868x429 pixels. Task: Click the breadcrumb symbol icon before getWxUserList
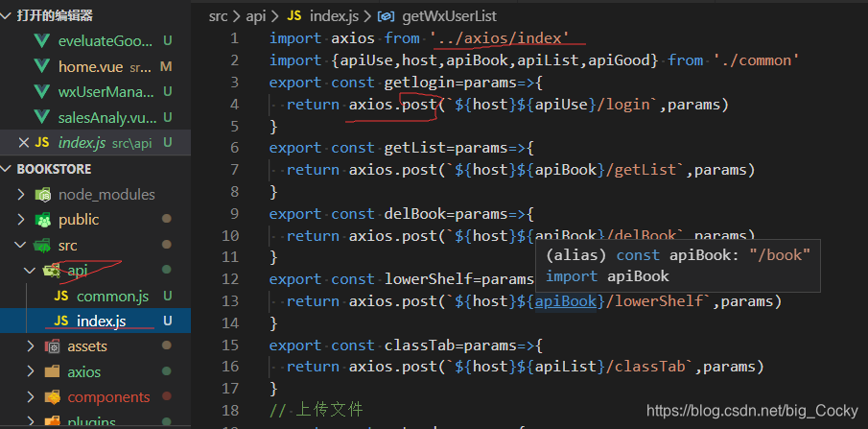pos(386,16)
